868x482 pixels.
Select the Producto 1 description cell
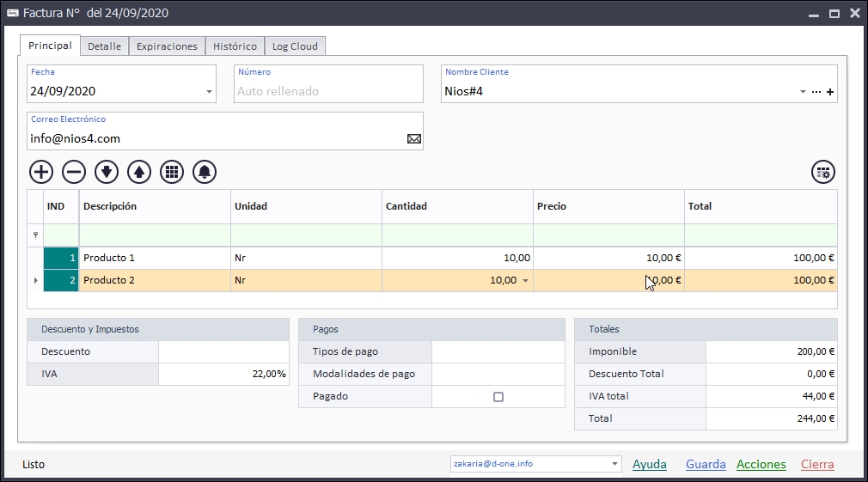pos(155,258)
